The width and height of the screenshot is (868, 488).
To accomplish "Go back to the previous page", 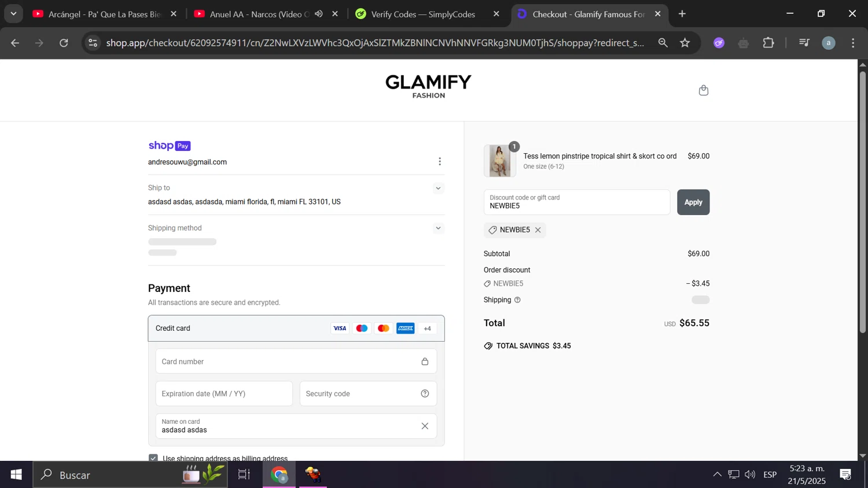I will 15,43.
